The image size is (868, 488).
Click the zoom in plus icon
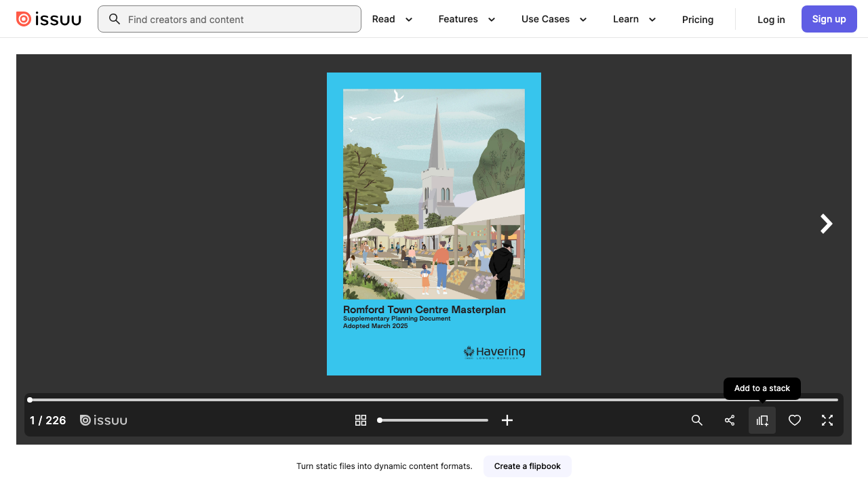(507, 420)
